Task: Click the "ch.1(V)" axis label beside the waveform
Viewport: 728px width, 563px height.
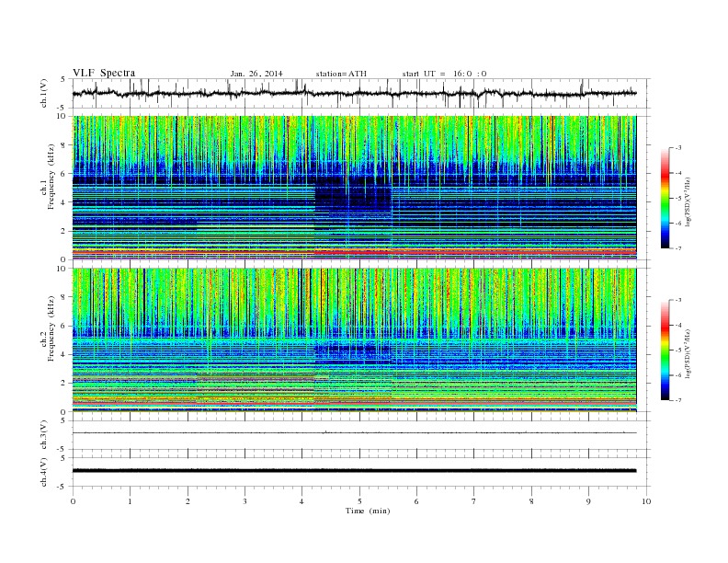Action: click(x=44, y=93)
